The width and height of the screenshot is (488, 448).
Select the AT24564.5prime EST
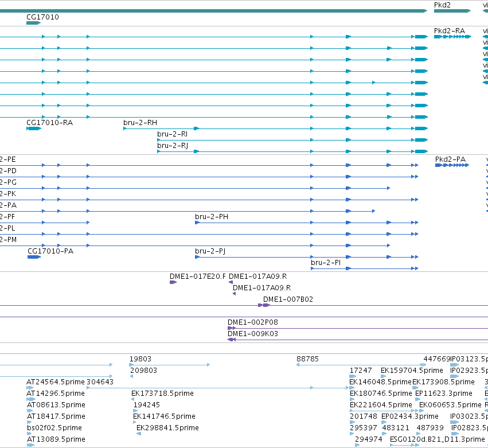click(30, 388)
